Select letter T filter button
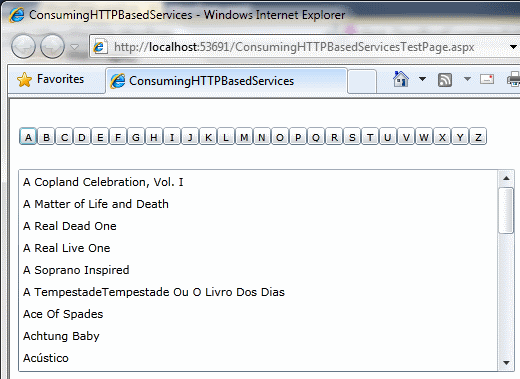The height and width of the screenshot is (379, 520). 370,137
